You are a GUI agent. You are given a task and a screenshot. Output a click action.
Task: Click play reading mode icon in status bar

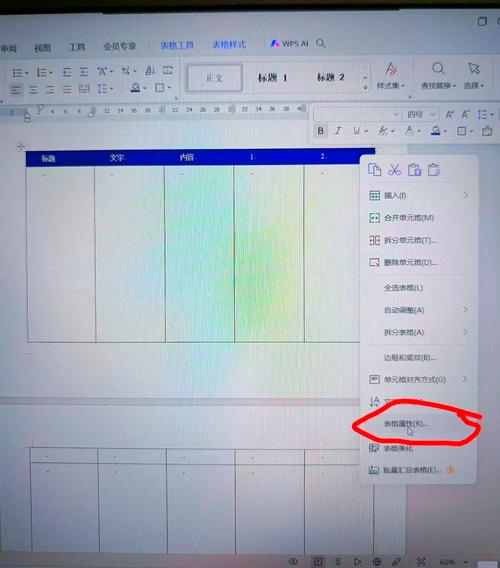tap(358, 561)
